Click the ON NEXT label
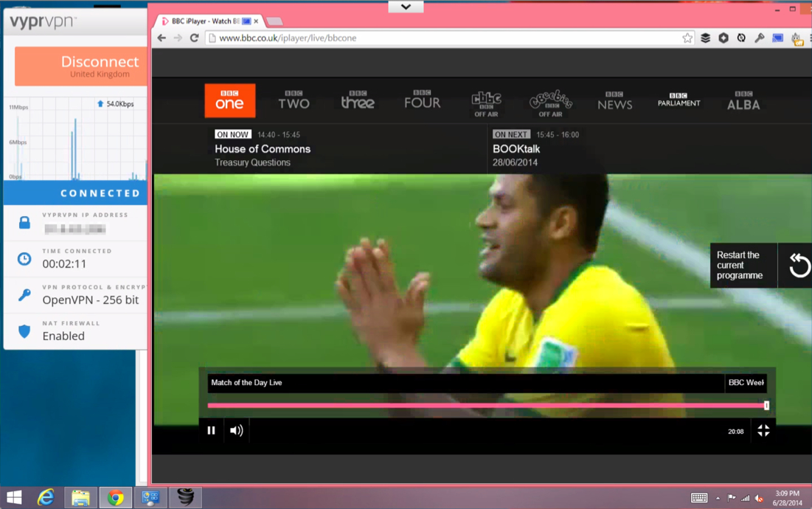This screenshot has height=509, width=812. [x=511, y=134]
